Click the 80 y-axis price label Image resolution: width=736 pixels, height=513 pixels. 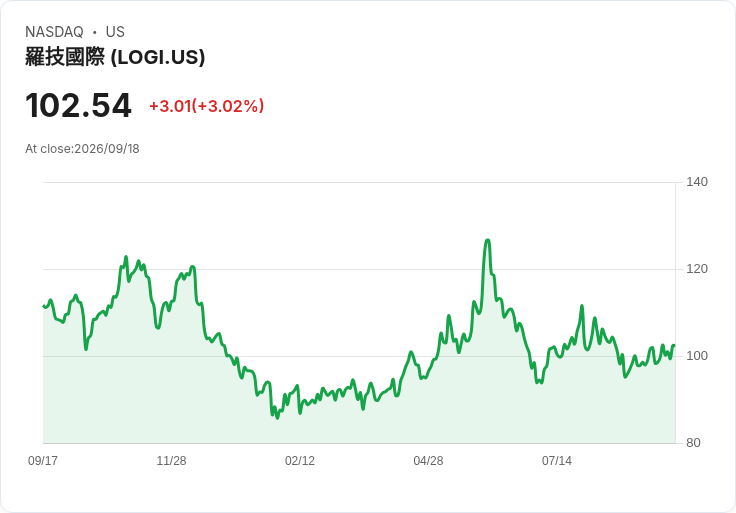pos(693,443)
